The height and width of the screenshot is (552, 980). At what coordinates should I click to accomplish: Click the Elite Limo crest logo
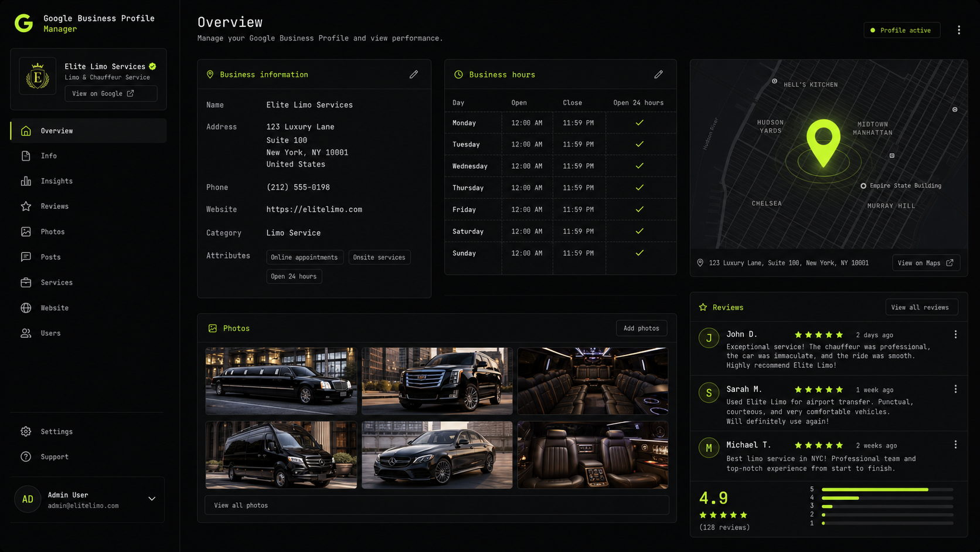coord(38,76)
